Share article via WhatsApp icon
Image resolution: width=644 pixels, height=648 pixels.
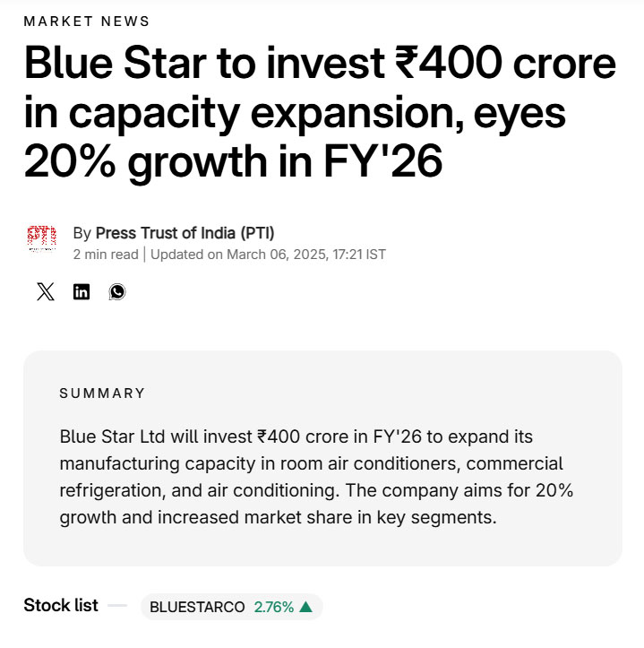click(117, 291)
